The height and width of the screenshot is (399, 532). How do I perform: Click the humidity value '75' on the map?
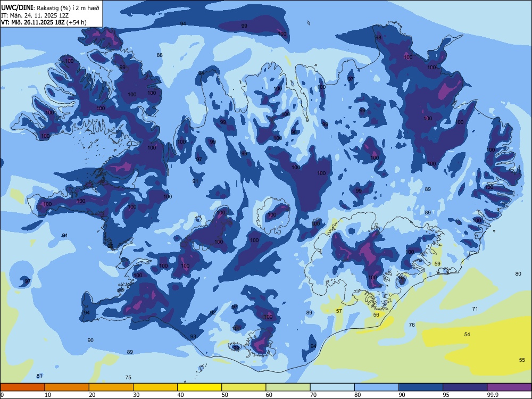point(128,377)
